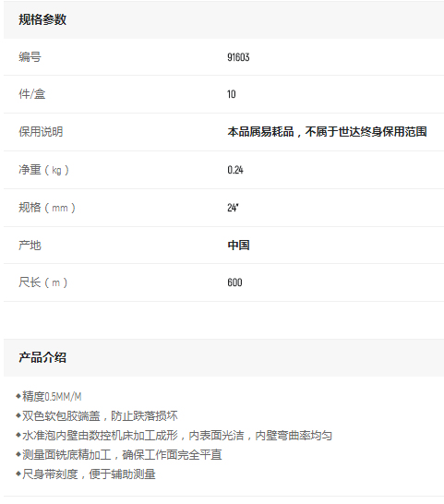The height and width of the screenshot is (504, 444).
Task: Click the value 10 for 件/盒
Action: pyautogui.click(x=231, y=94)
